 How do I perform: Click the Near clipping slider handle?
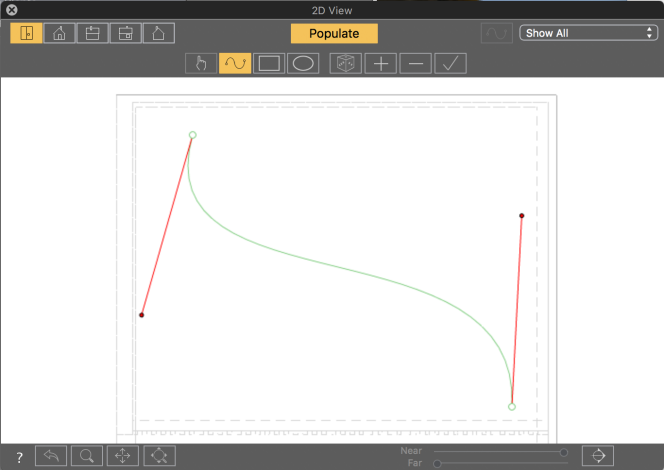564,452
